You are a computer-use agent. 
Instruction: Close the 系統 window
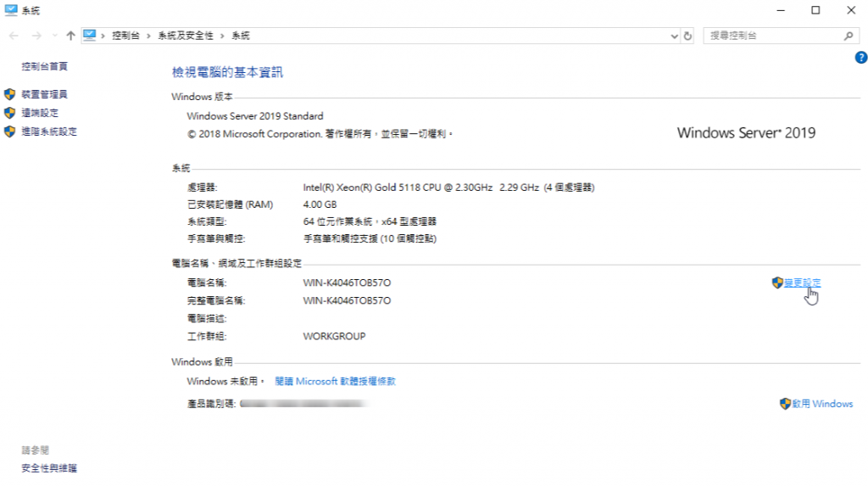click(x=851, y=10)
